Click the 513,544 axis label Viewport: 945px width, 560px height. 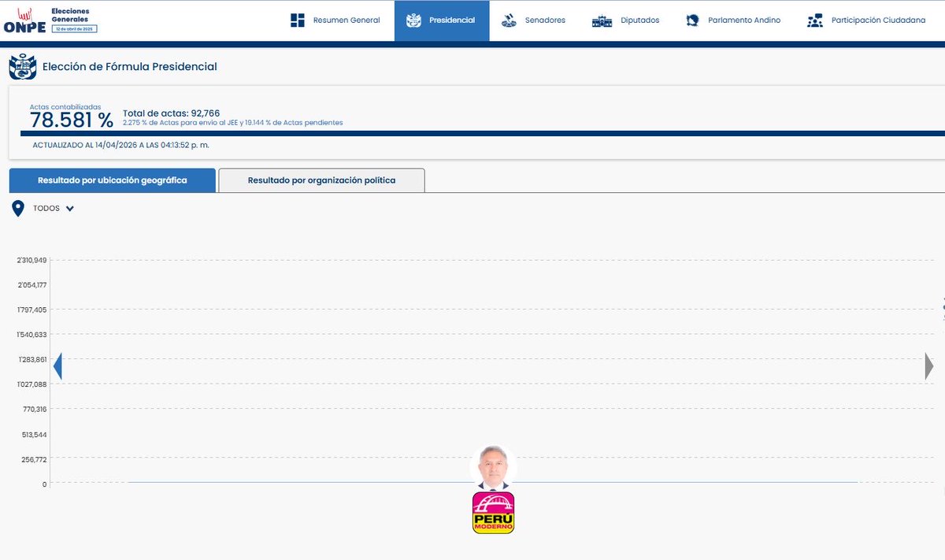35,434
